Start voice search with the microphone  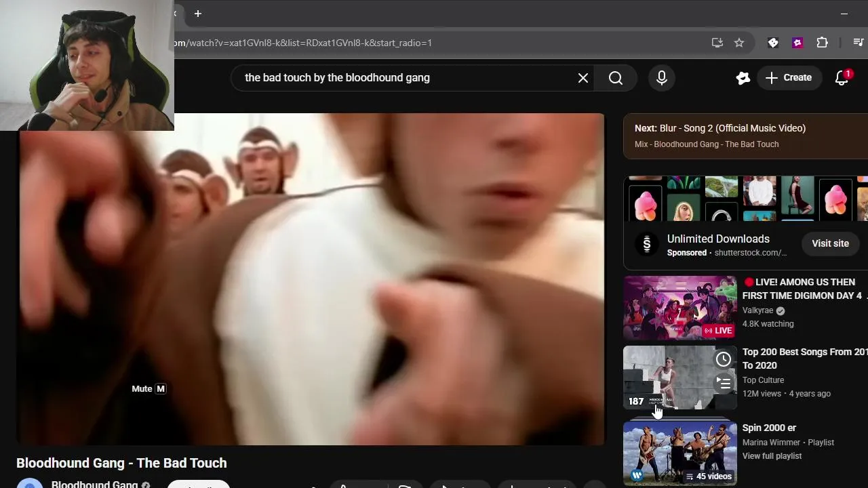(x=662, y=78)
